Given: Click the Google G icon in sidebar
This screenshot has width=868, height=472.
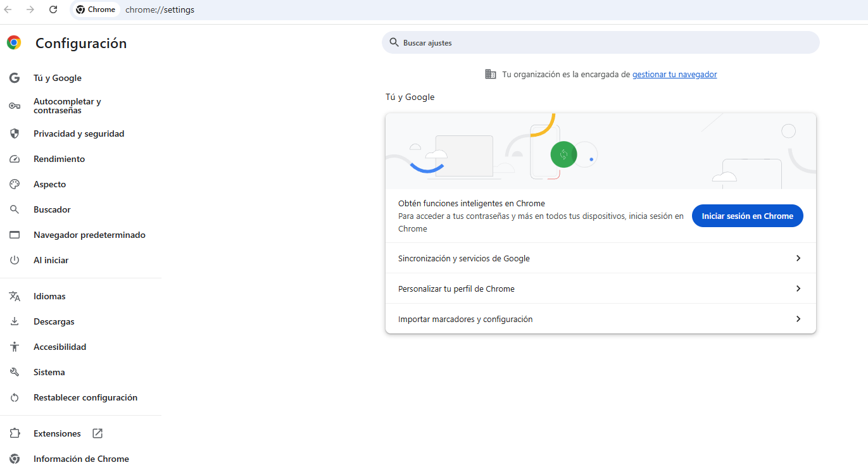Looking at the screenshot, I should tap(15, 78).
